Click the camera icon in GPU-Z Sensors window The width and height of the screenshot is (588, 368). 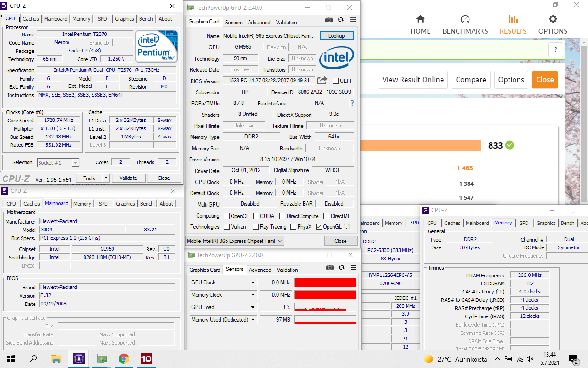click(330, 267)
